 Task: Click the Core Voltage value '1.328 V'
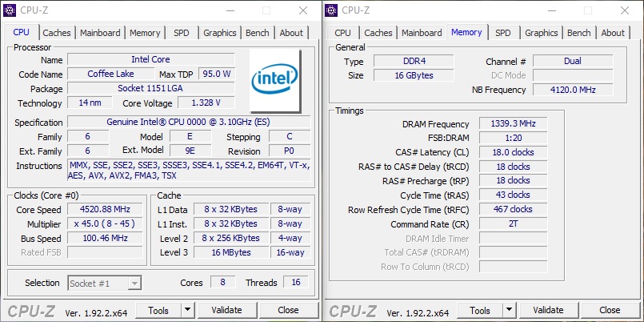(x=206, y=103)
